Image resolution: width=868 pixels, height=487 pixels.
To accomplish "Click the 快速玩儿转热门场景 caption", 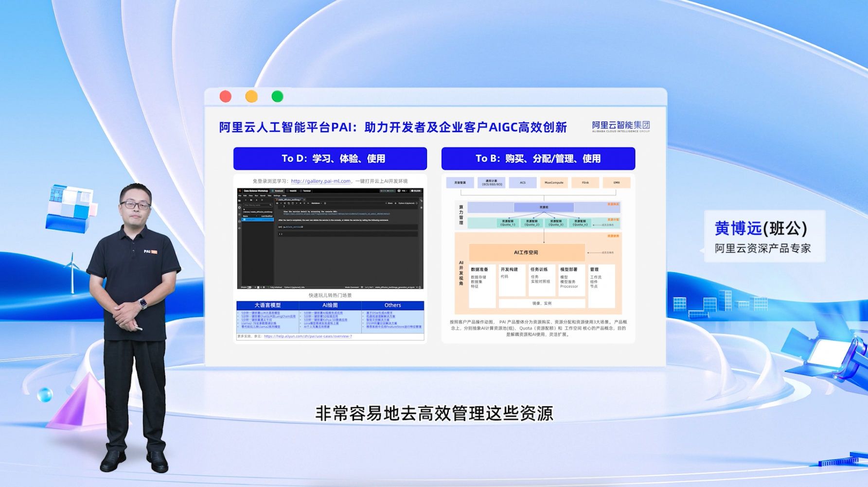I will pyautogui.click(x=330, y=295).
